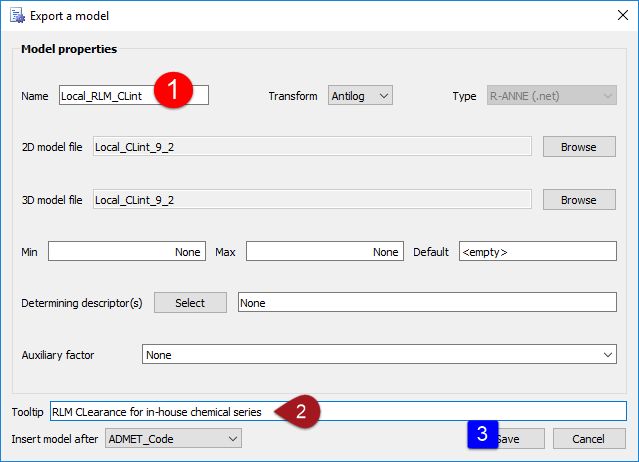
Task: Click the Insert model after label
Action: (x=55, y=439)
